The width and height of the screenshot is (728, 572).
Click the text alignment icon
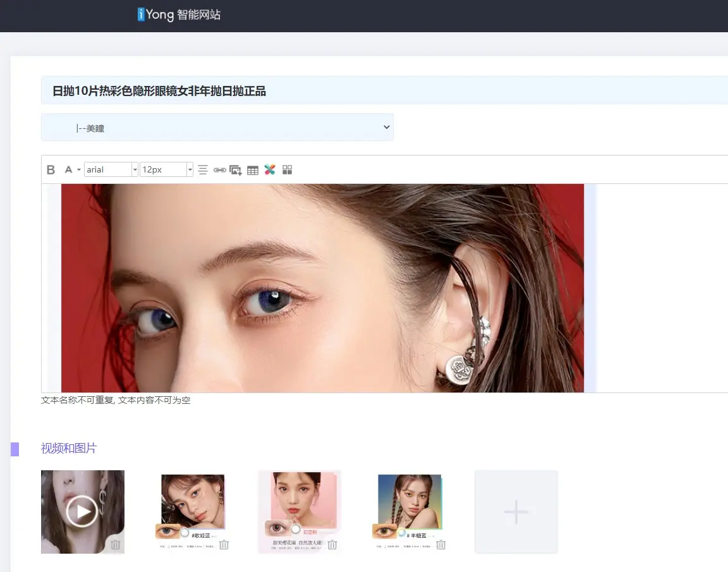(x=202, y=169)
